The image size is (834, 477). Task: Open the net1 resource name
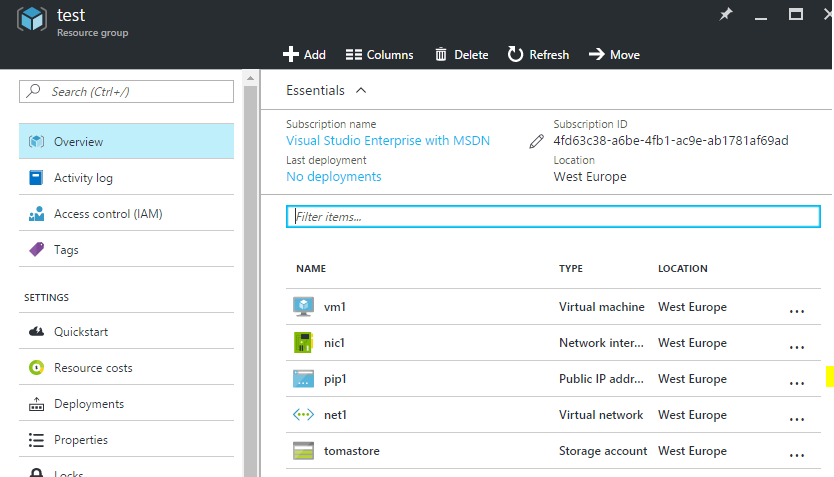point(335,415)
